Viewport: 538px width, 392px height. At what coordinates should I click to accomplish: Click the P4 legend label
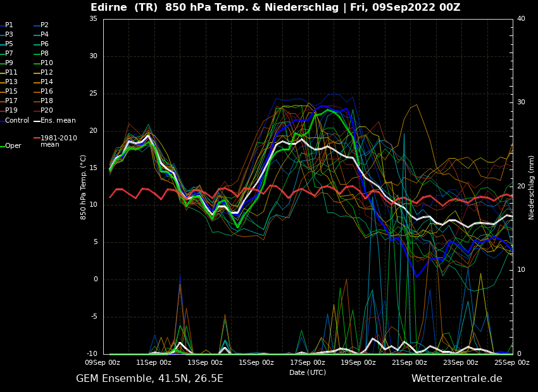coord(44,35)
